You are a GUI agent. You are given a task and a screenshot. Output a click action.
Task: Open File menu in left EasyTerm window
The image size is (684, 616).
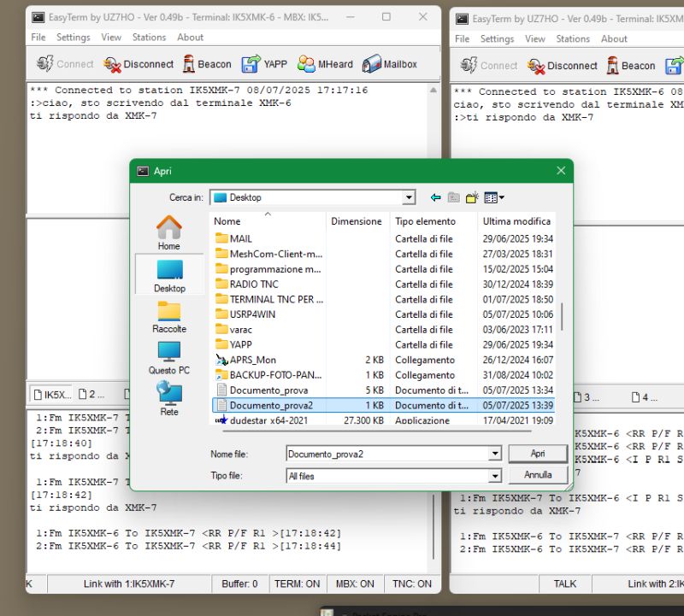(38, 37)
